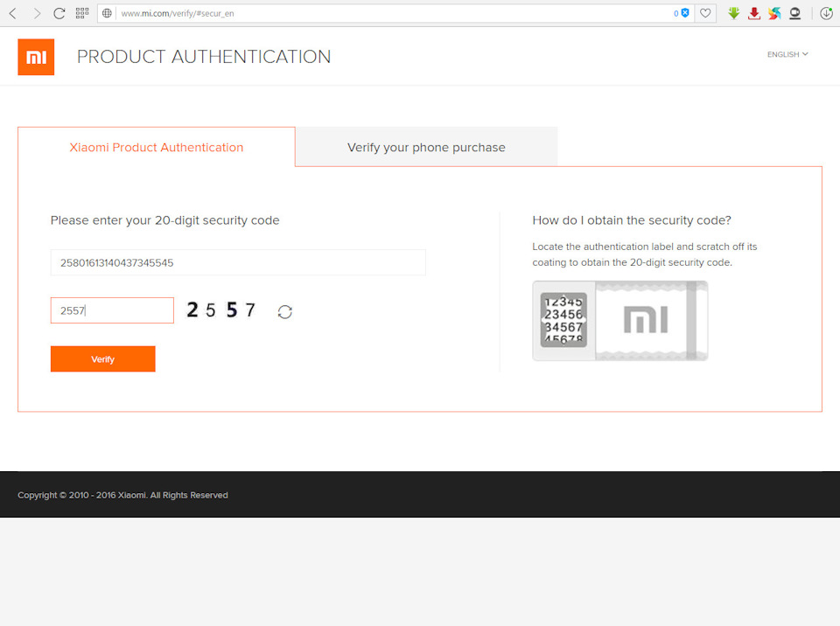Go back with the browser back arrow

(x=13, y=13)
